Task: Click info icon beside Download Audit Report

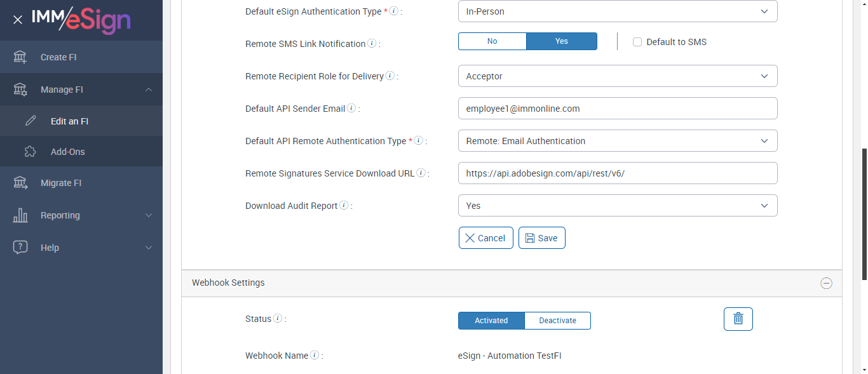Action: [x=344, y=206]
